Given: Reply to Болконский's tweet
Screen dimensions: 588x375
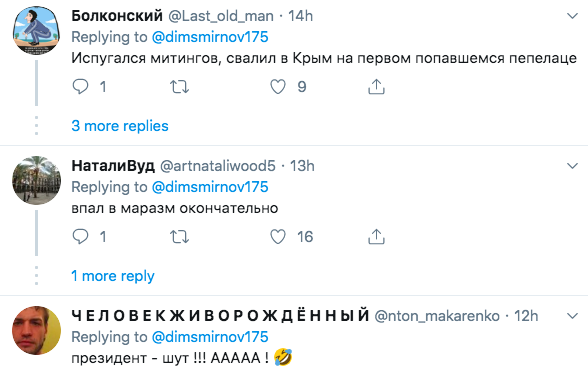Looking at the screenshot, I should pyautogui.click(x=80, y=87).
